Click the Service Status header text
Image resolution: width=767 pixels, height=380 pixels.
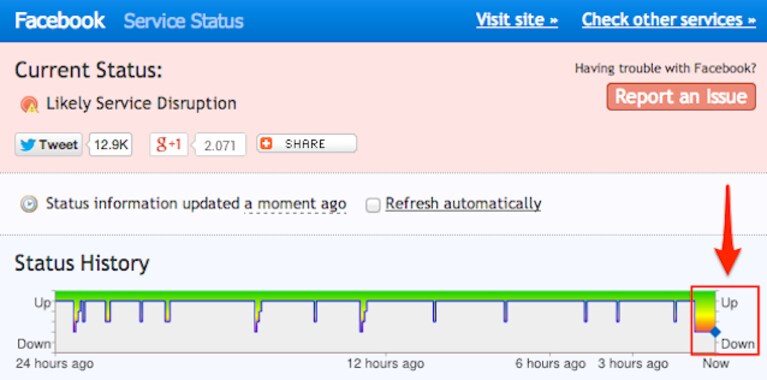[x=183, y=21]
